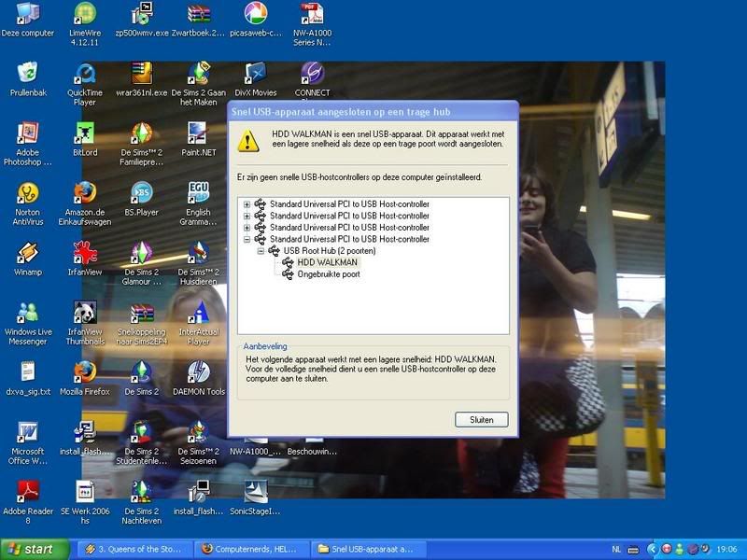Select the wrar361nl.exe installer icon

[142, 79]
